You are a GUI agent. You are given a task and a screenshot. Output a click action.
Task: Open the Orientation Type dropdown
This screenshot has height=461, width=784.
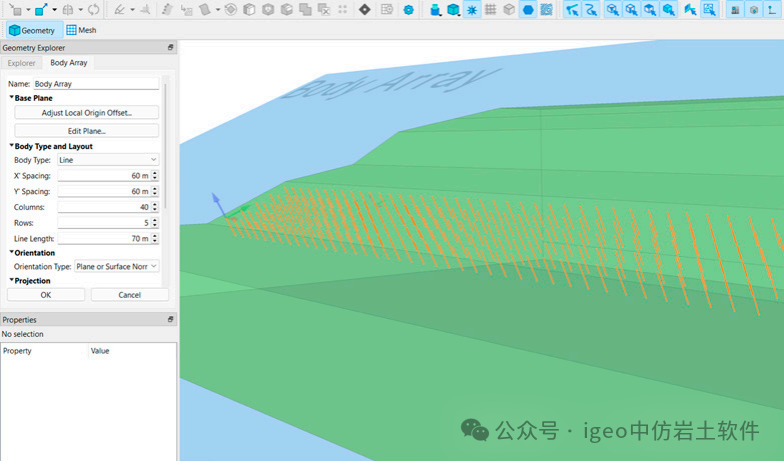pos(116,266)
